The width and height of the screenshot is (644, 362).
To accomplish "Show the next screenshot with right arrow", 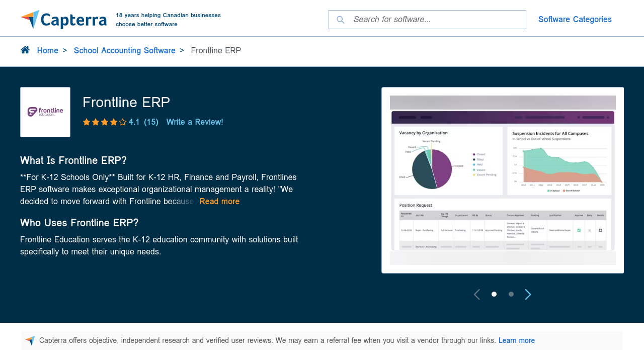I will (x=528, y=295).
